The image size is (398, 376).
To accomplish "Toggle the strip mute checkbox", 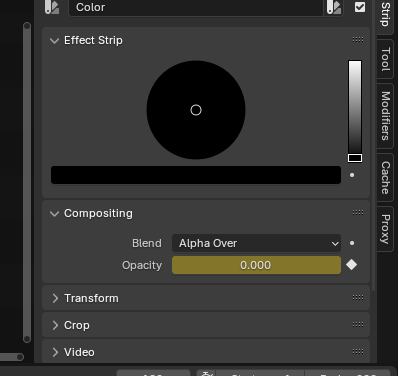I will tap(360, 7).
